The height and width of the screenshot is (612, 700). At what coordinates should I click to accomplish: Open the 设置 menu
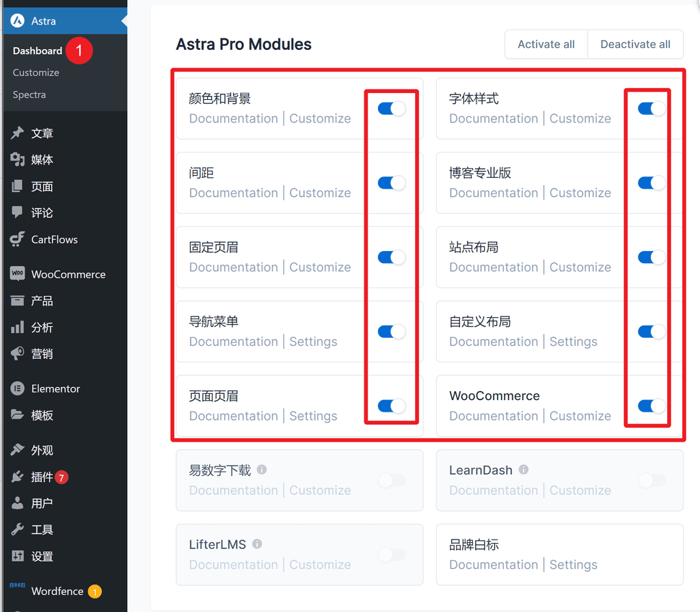pos(65,556)
